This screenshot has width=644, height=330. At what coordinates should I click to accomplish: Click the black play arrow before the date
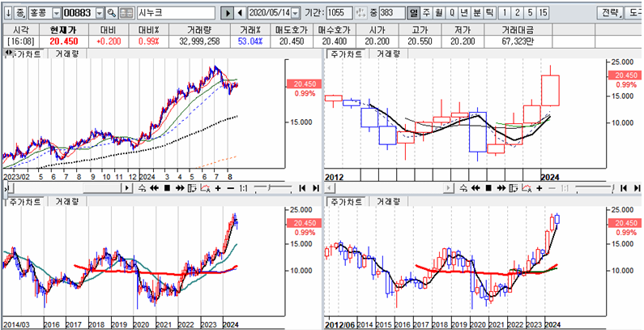pos(228,14)
